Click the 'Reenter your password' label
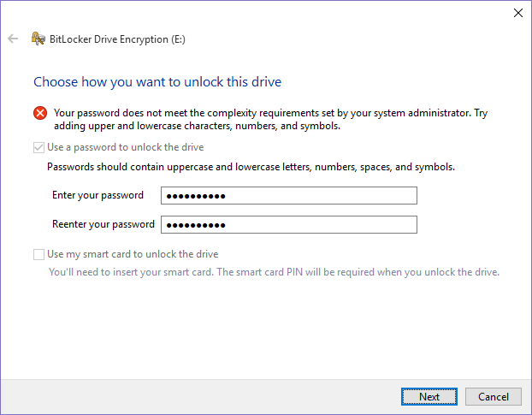532x415 pixels. (x=103, y=225)
